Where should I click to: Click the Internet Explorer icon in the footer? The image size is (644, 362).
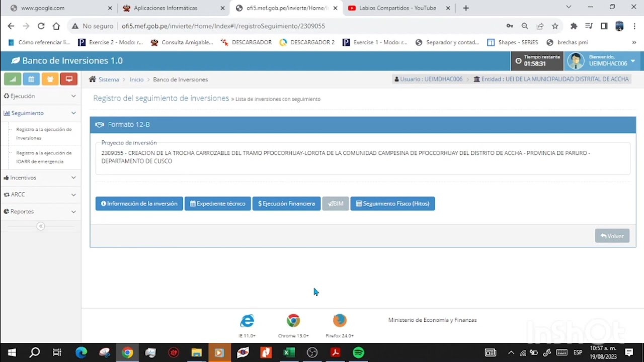pos(247,320)
